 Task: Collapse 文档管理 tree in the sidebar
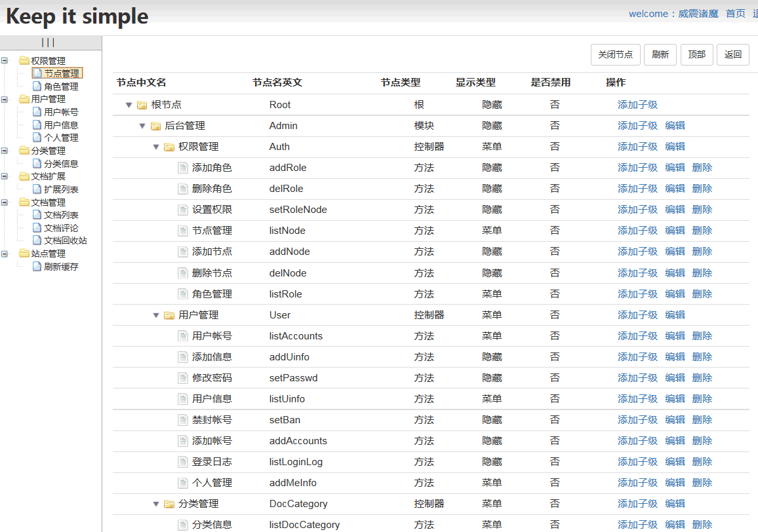(x=5, y=202)
